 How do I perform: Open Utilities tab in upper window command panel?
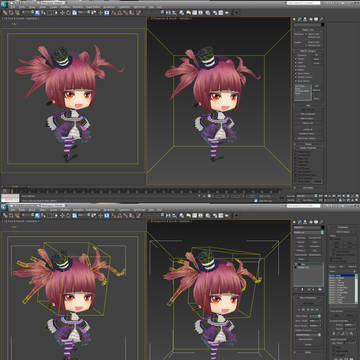[x=321, y=19]
